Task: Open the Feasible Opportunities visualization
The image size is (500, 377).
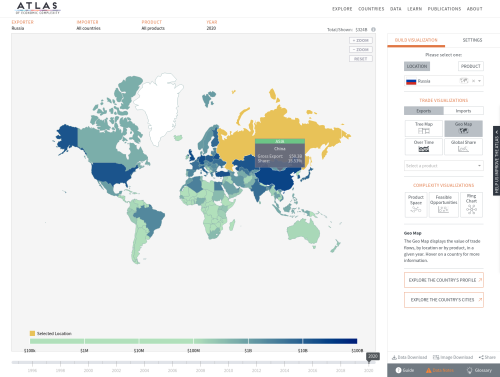Action: click(x=444, y=205)
